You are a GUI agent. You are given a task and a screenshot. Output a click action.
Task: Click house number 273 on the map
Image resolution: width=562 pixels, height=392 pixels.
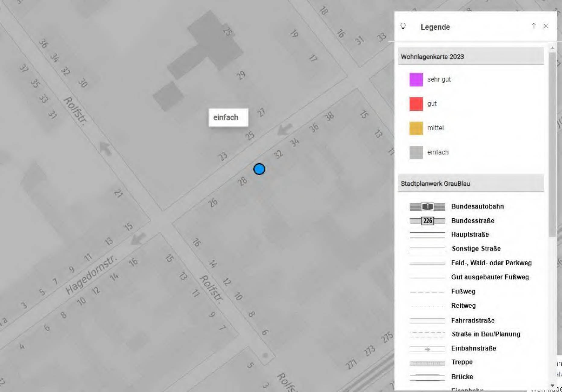pyautogui.click(x=369, y=351)
